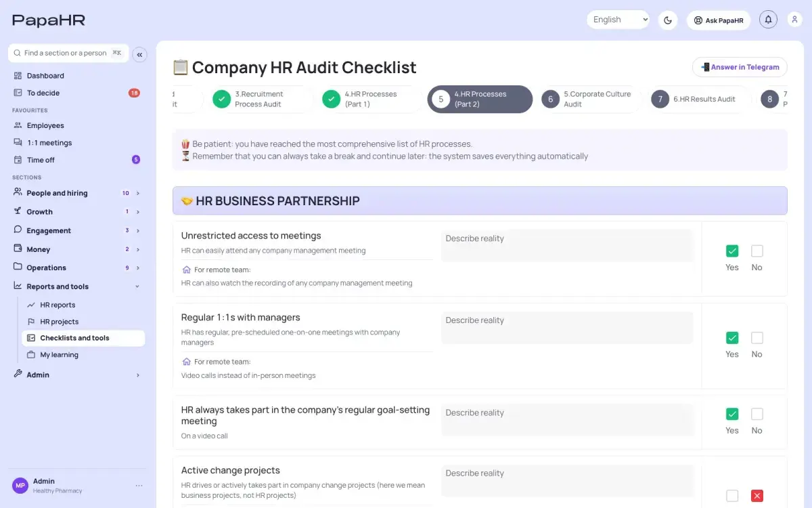Go to step 6.HR Results Audit
Viewport: 812px width, 508px height.
699,99
